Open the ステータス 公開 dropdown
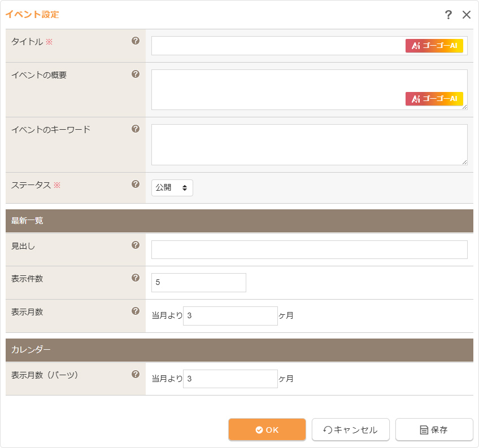 pos(172,188)
